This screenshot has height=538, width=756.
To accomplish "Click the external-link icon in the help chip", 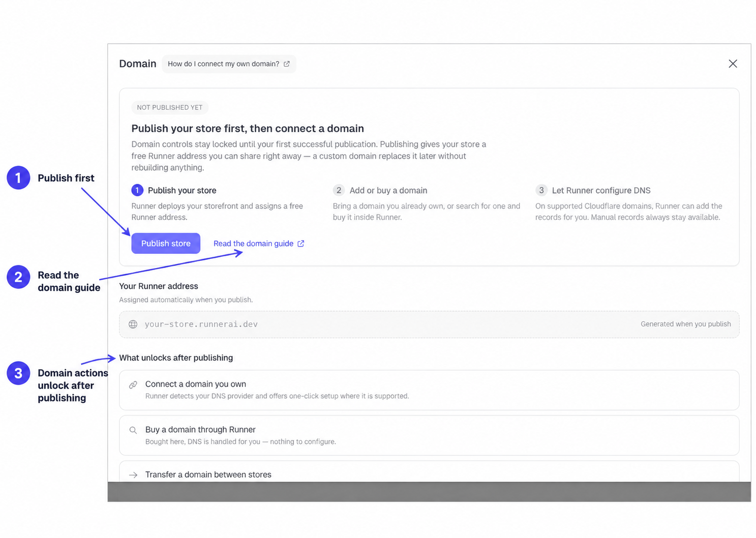I will [287, 64].
